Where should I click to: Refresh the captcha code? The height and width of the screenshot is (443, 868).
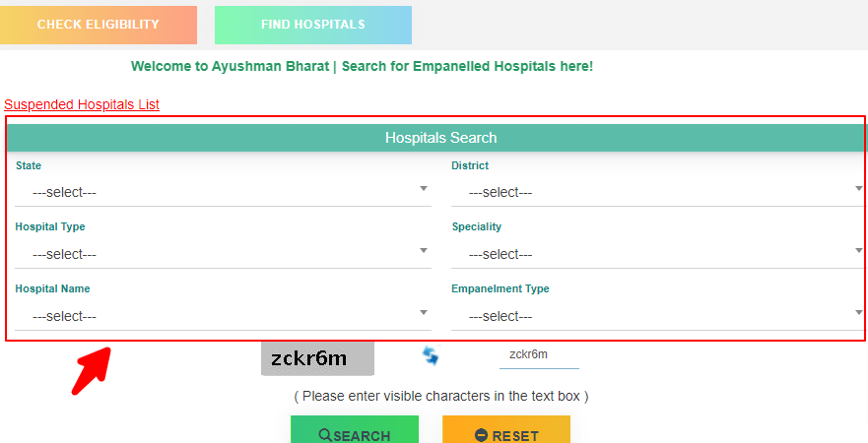pyautogui.click(x=431, y=355)
